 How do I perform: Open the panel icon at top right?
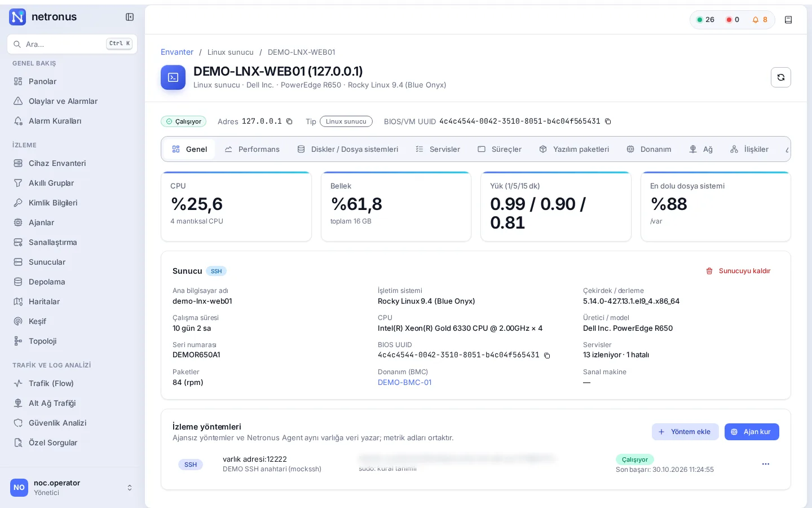(788, 20)
